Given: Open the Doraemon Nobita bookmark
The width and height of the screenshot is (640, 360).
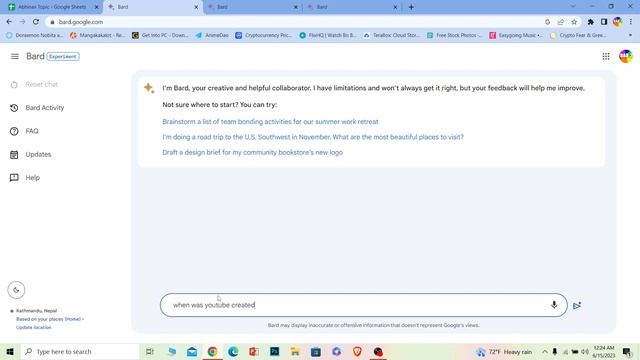Looking at the screenshot, I should (x=34, y=36).
